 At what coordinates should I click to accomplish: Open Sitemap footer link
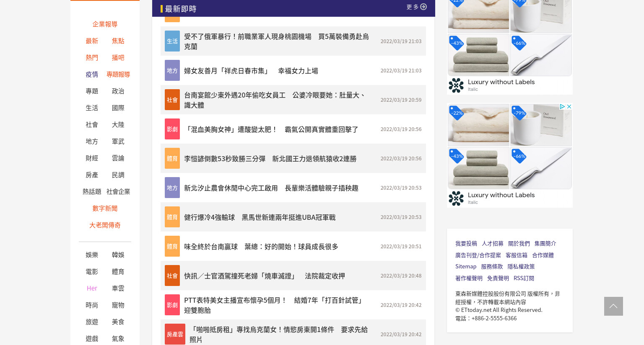click(x=466, y=267)
